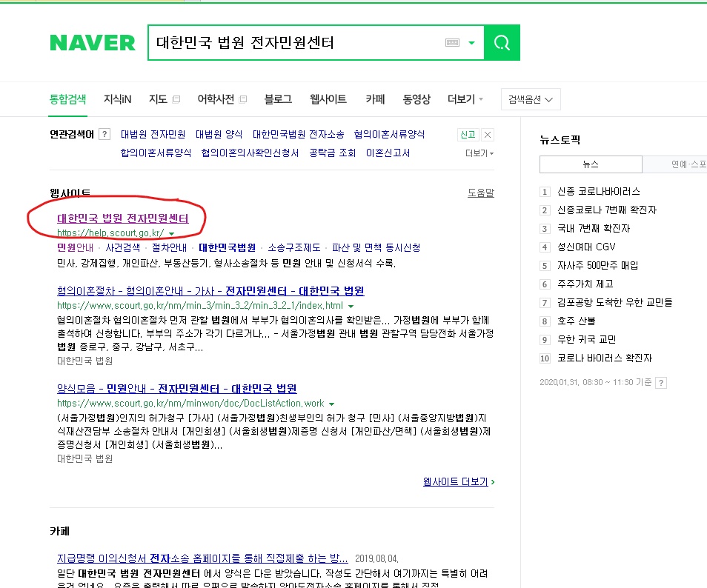This screenshot has width=707, height=588.
Task: Click related search 합의이혼서류양식
Action: [156, 153]
